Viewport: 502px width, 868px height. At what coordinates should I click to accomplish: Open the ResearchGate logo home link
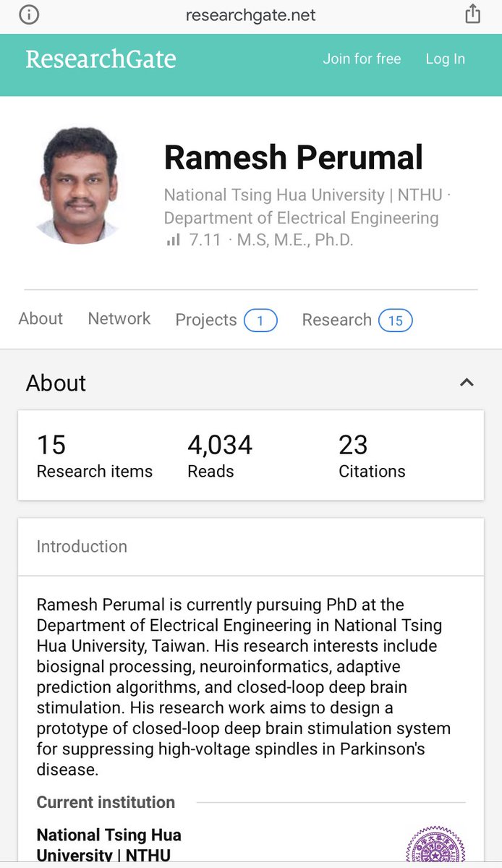101,59
